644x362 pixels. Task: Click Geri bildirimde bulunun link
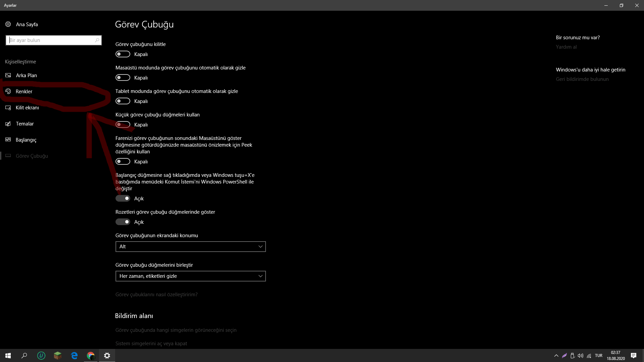pos(582,79)
